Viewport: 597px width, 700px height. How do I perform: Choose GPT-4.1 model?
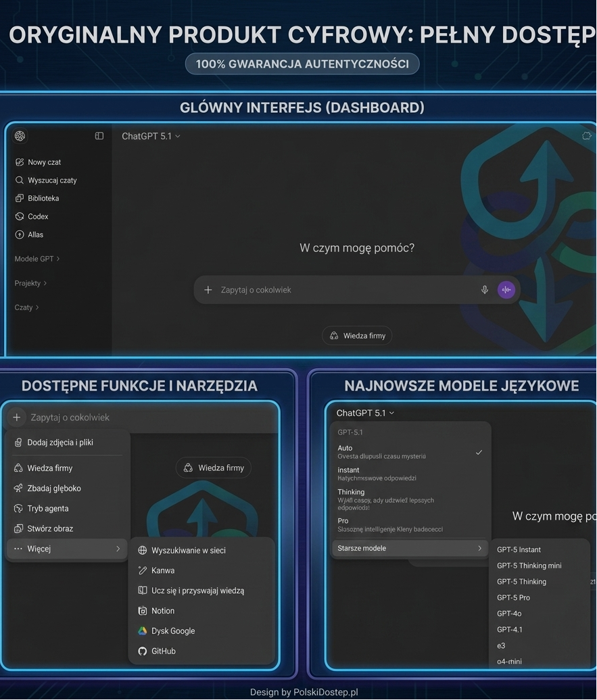(x=509, y=630)
